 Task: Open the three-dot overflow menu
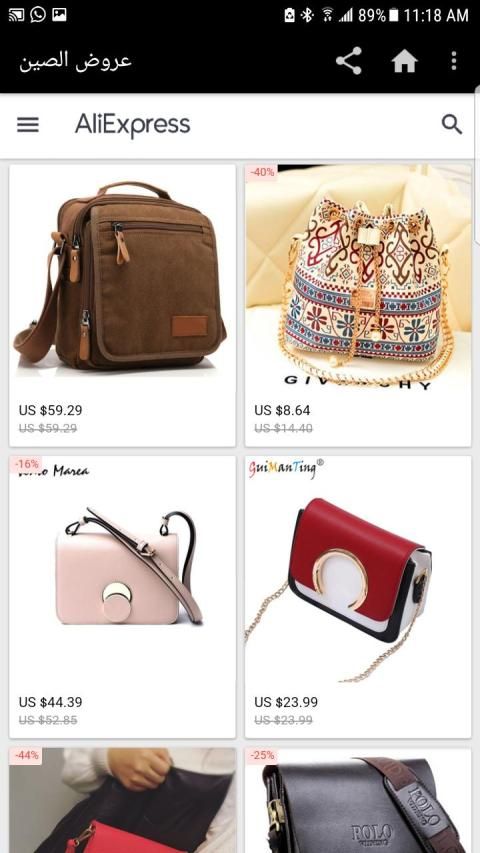[454, 60]
